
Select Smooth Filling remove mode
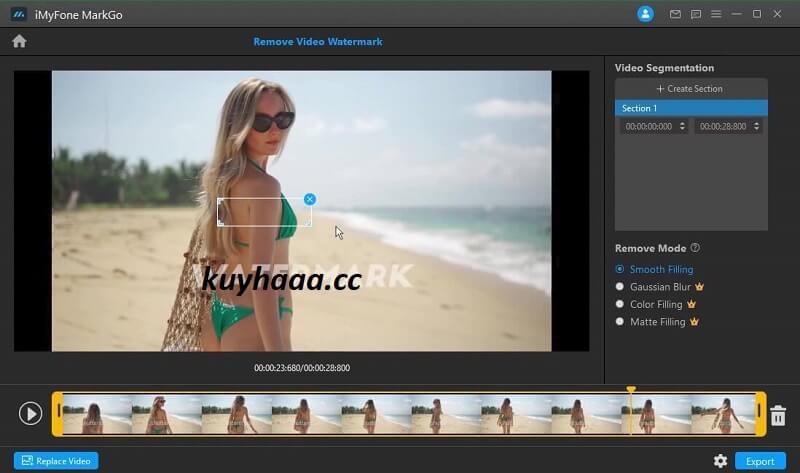tap(655, 269)
